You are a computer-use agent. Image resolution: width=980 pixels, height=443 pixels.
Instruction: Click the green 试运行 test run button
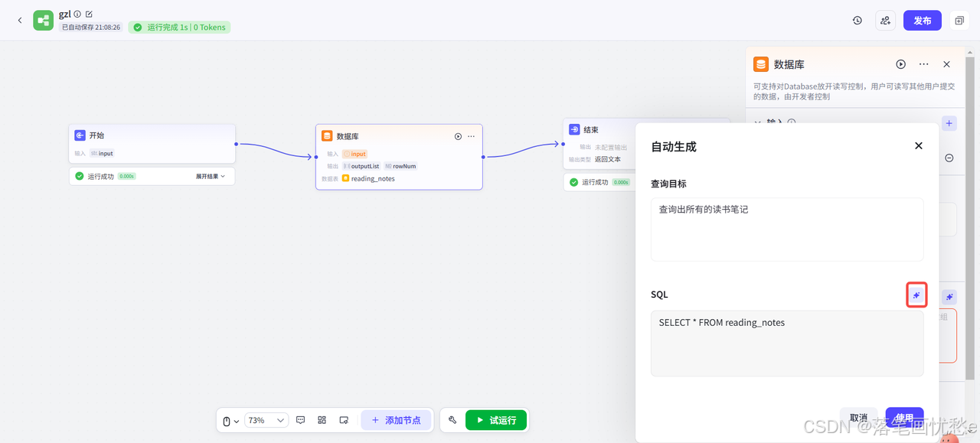pyautogui.click(x=496, y=420)
